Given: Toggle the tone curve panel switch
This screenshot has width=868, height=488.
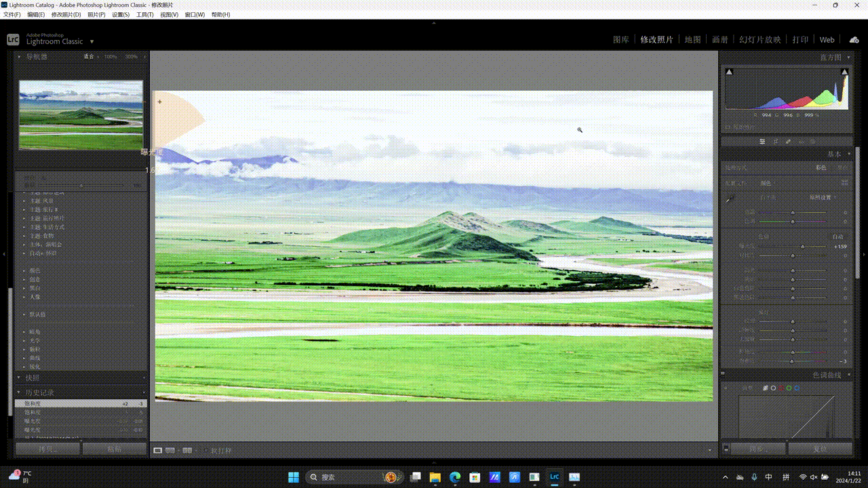Looking at the screenshot, I should [723, 374].
